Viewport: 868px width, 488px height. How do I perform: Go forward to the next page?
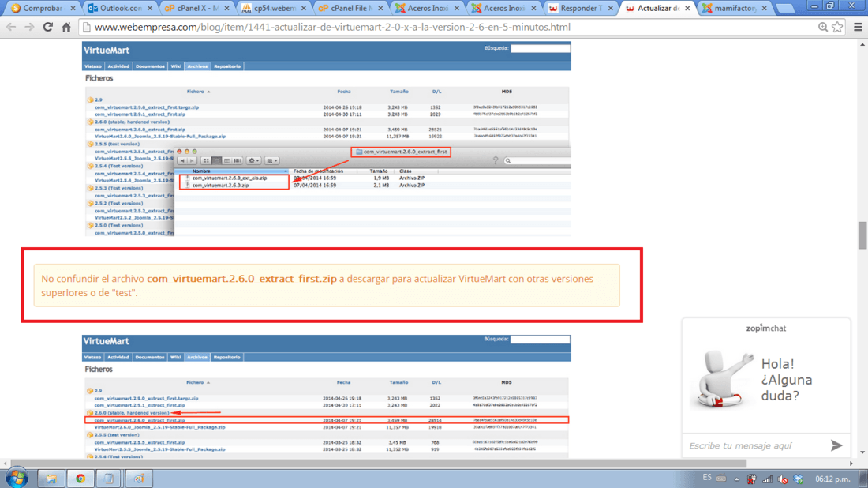tap(29, 27)
